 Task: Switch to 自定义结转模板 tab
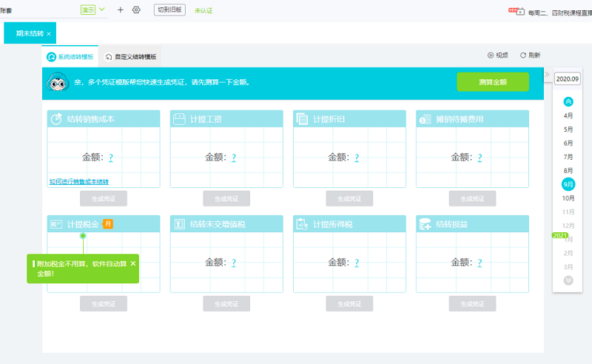point(130,57)
